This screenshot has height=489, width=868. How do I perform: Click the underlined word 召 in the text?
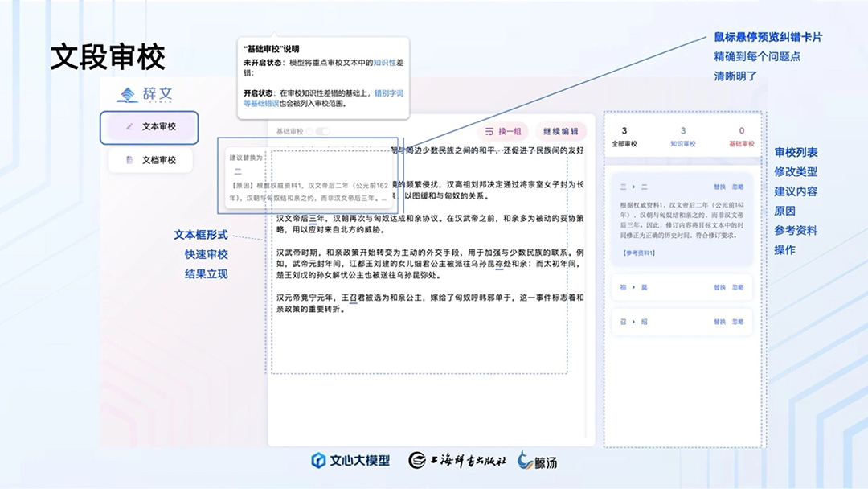353,297
